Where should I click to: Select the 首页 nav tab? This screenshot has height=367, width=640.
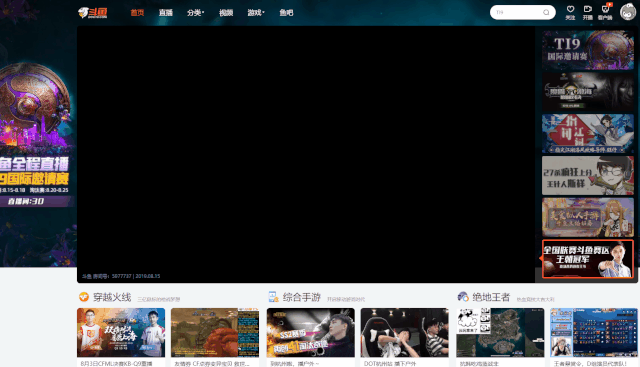(137, 13)
